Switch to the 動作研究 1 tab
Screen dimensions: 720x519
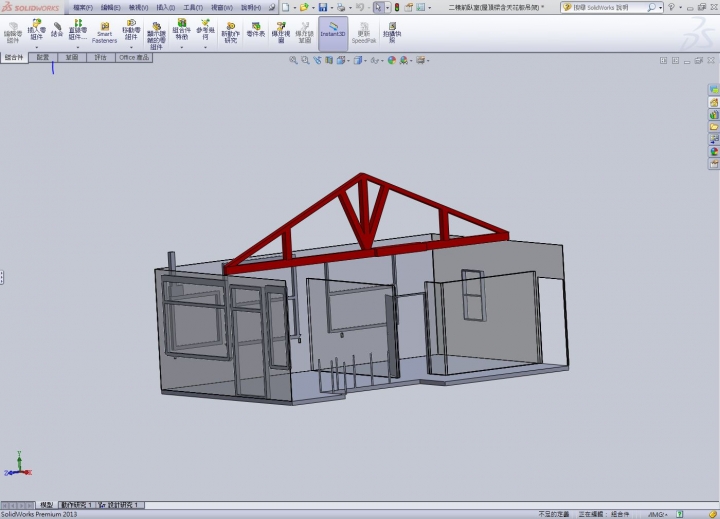(78, 505)
